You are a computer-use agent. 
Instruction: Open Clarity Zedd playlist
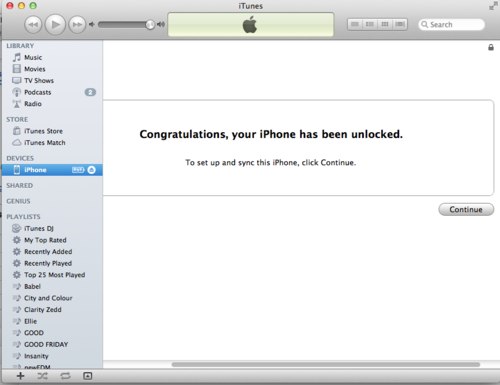click(x=52, y=310)
